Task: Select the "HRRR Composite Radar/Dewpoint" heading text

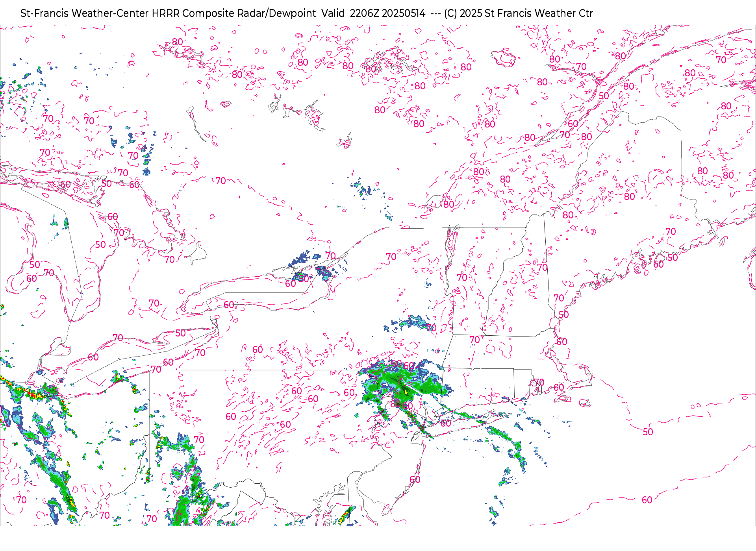Action: pyautogui.click(x=234, y=13)
